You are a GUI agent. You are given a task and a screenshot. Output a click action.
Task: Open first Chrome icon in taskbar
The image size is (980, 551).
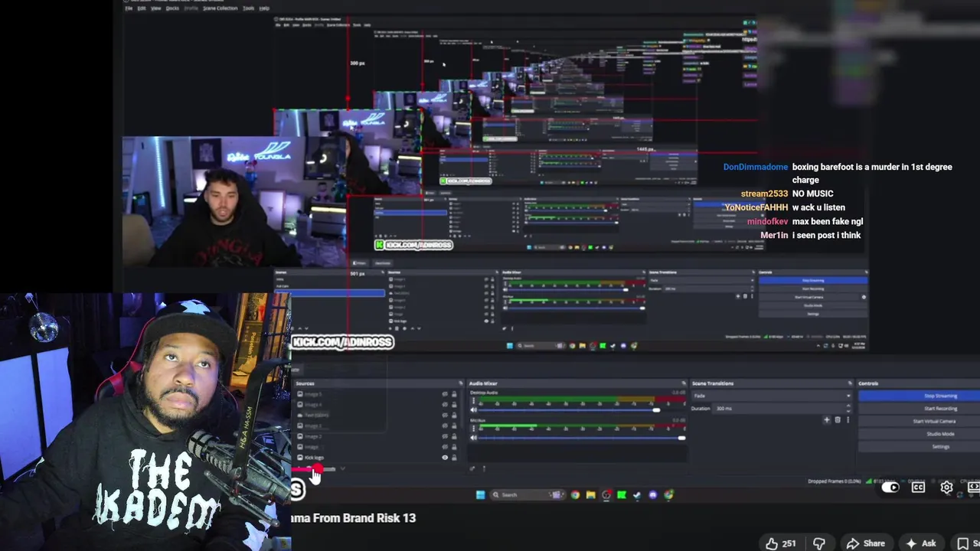[575, 494]
